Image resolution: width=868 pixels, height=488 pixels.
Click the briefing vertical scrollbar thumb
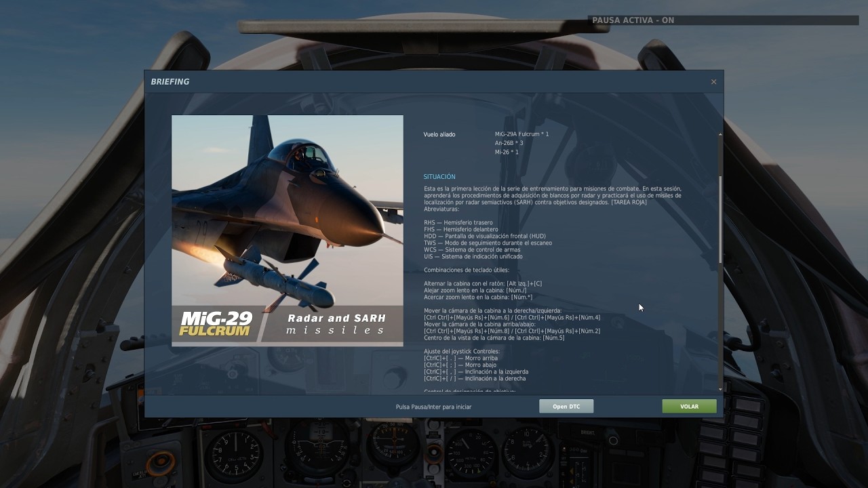(720, 220)
